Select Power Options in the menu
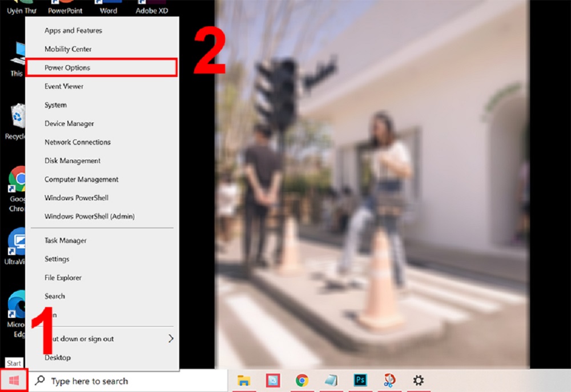Viewport: 571px width, 392px height. (x=102, y=68)
